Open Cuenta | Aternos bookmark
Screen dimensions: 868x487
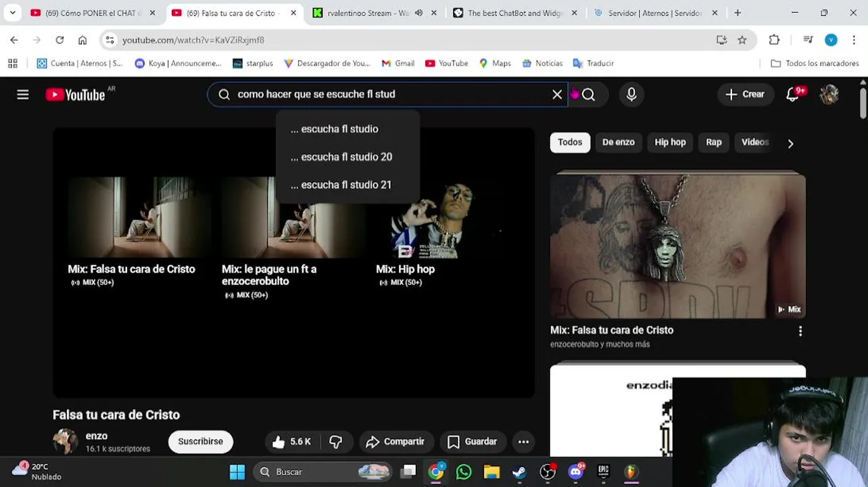[x=80, y=63]
